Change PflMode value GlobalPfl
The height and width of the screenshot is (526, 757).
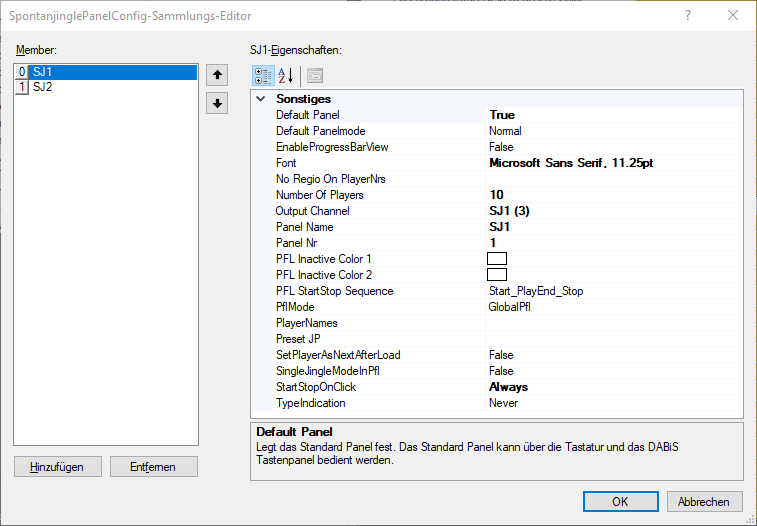tap(614, 306)
